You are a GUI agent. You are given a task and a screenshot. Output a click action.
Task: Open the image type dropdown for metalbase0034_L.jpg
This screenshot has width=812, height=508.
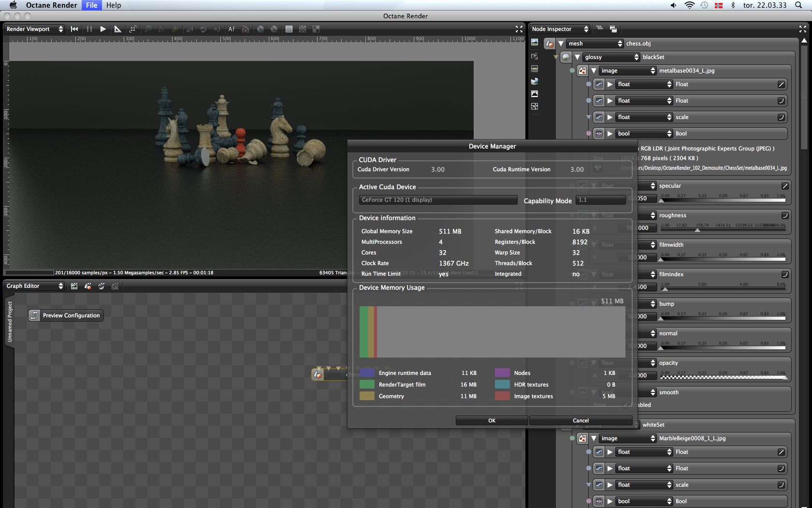pyautogui.click(x=628, y=71)
